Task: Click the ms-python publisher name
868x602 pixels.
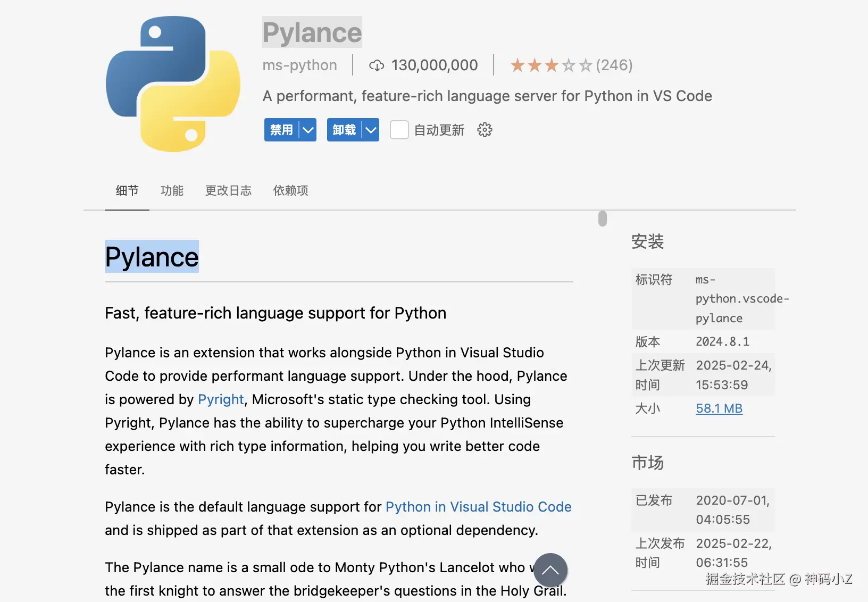Action: pyautogui.click(x=299, y=65)
